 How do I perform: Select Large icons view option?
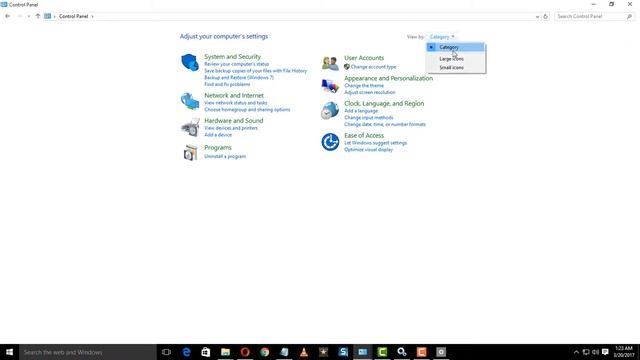pyautogui.click(x=456, y=59)
